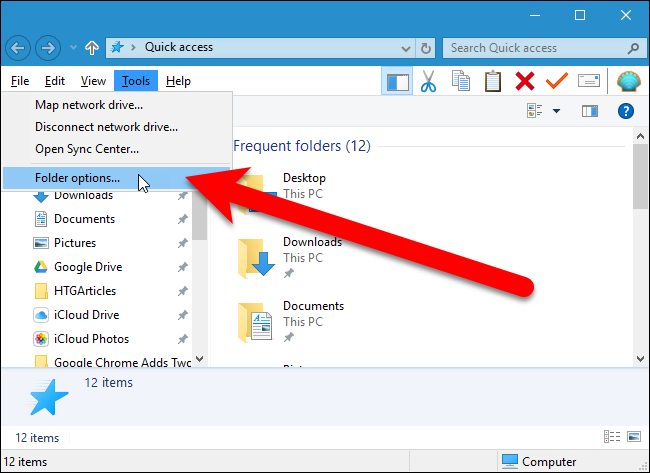
Task: Open the File menu
Action: tap(20, 81)
